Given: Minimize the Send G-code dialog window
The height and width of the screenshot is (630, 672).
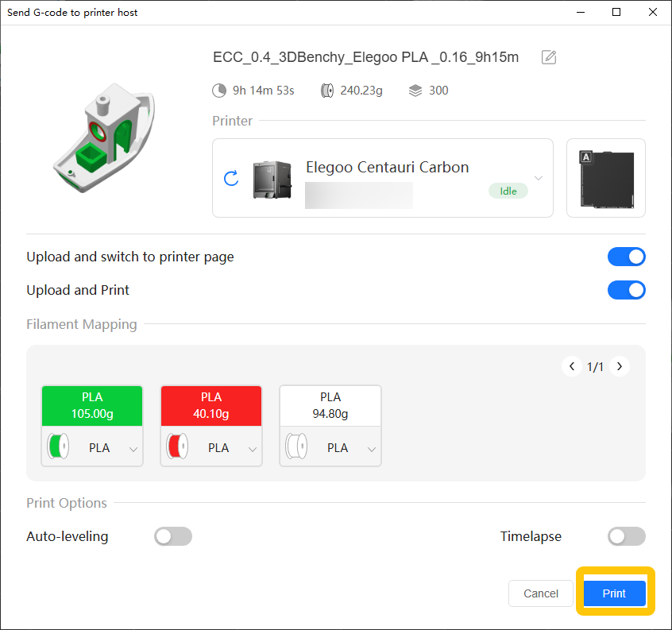Looking at the screenshot, I should click(x=581, y=12).
